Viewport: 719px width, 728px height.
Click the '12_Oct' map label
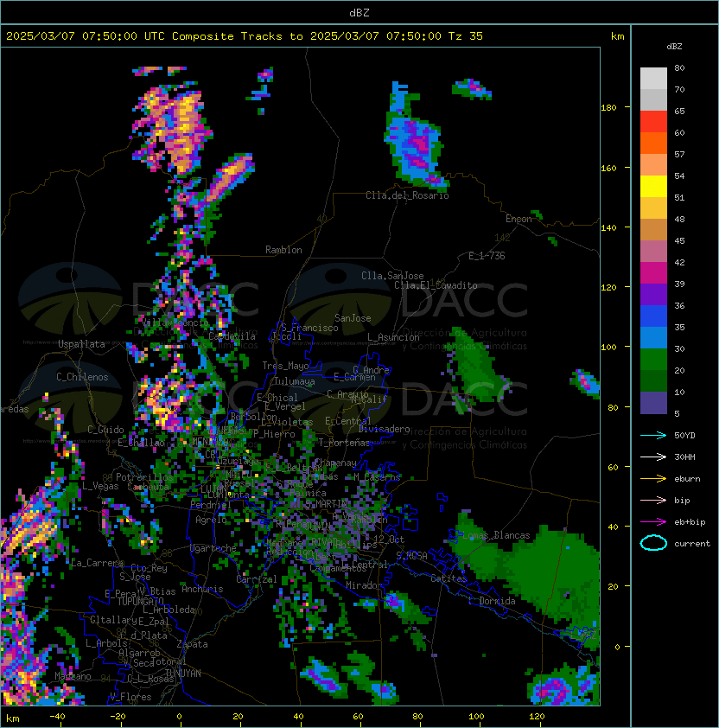coord(389,540)
